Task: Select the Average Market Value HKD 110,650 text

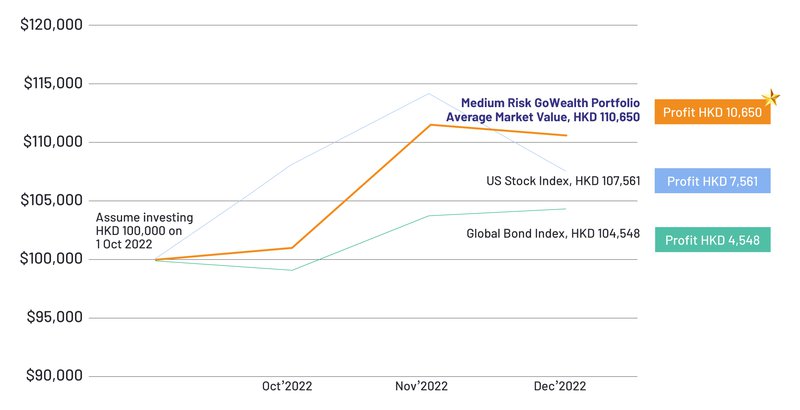Action: pos(543,117)
